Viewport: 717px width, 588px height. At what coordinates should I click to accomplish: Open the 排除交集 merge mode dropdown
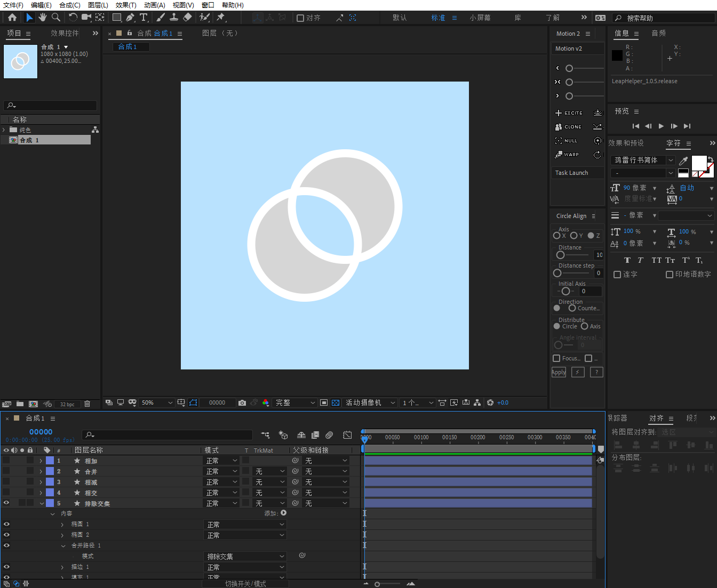[245, 557]
